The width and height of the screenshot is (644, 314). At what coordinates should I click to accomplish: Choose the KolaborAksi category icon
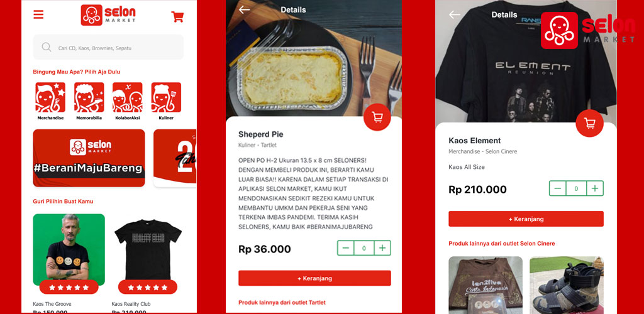click(128, 97)
